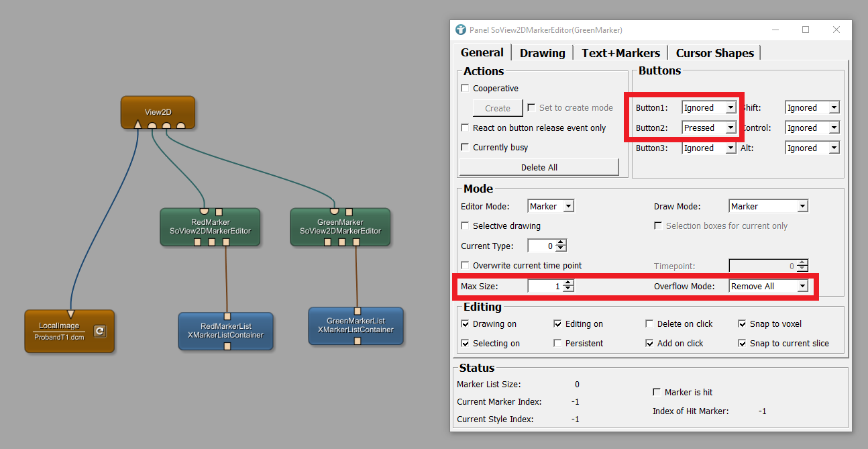868x449 pixels.
Task: Select the RedMarkerList XMarkerListContainer module
Action: (225, 331)
